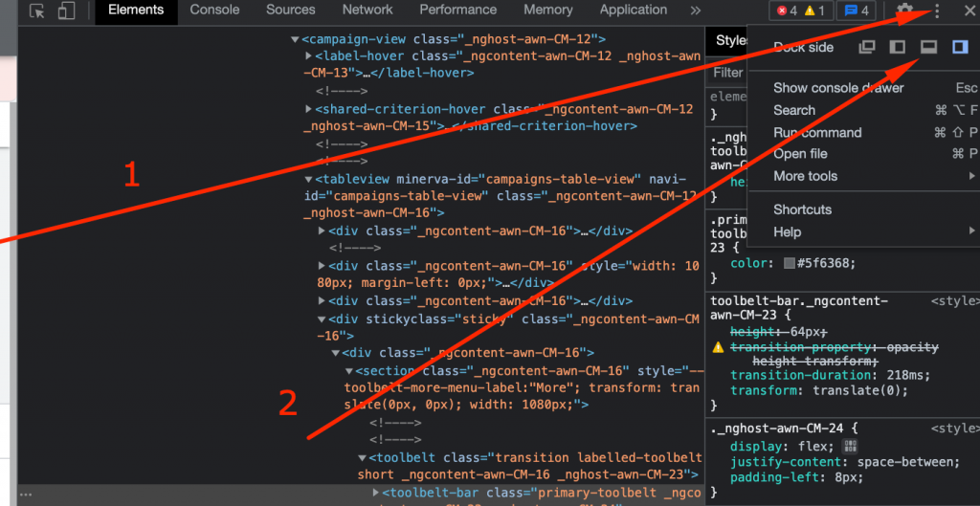The image size is (980, 506).
Task: Open the #5f6368 color swatch picker
Action: click(790, 263)
